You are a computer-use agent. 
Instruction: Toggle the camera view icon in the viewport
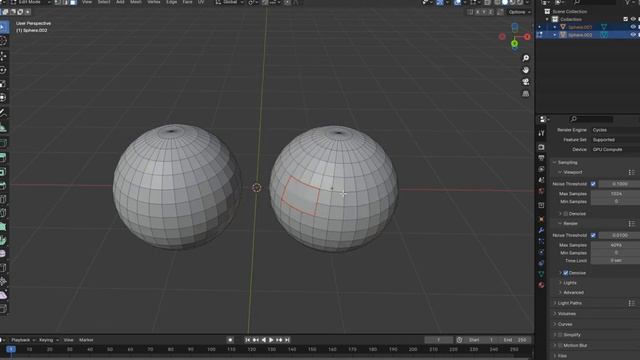526,82
